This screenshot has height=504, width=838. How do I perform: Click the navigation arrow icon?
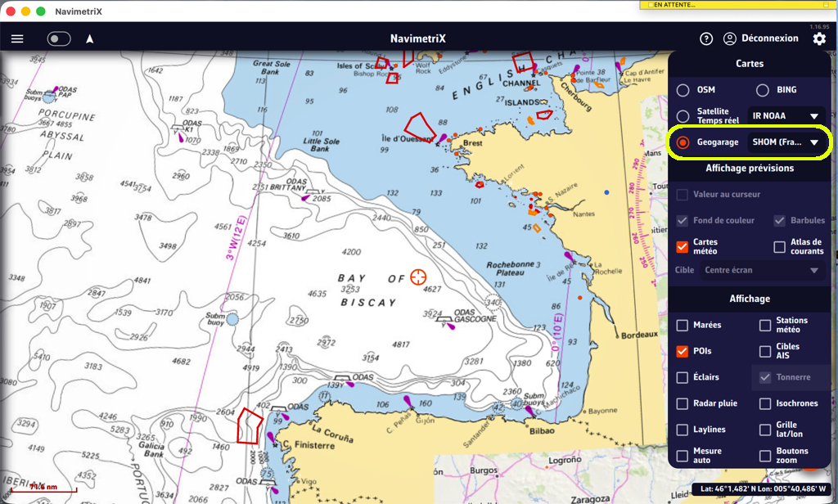tap(90, 38)
